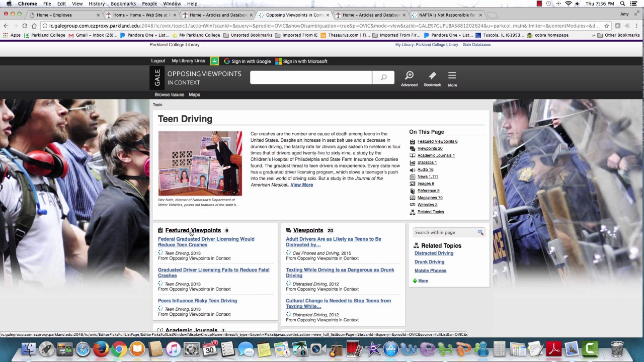Jump to Reference 9 section
644x362 pixels.
428,191
